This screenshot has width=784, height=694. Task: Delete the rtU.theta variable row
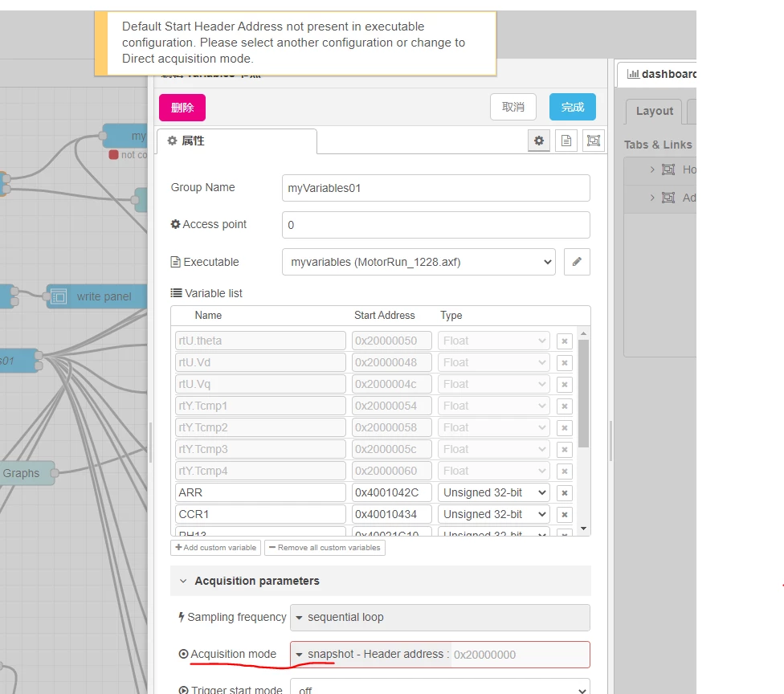[x=565, y=341]
